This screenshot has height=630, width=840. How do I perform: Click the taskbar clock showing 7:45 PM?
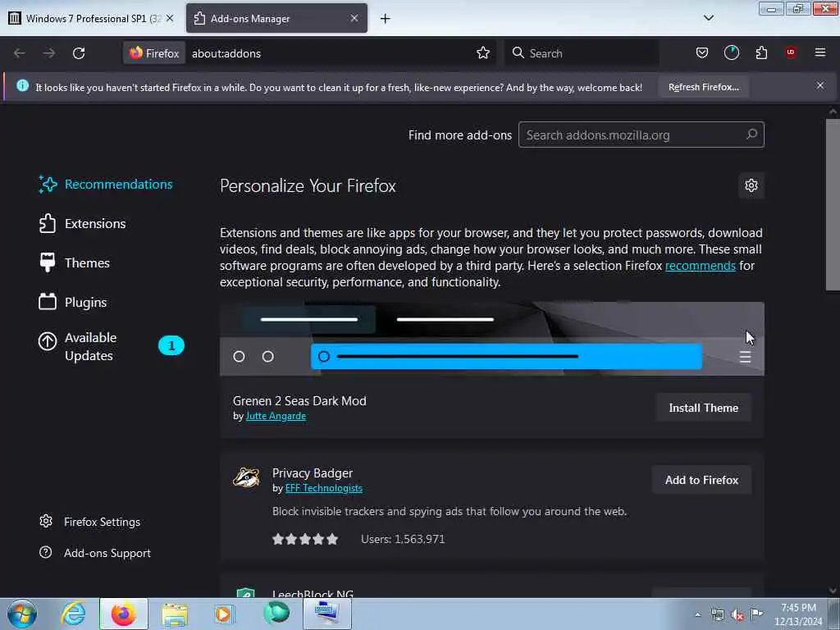pos(798,614)
